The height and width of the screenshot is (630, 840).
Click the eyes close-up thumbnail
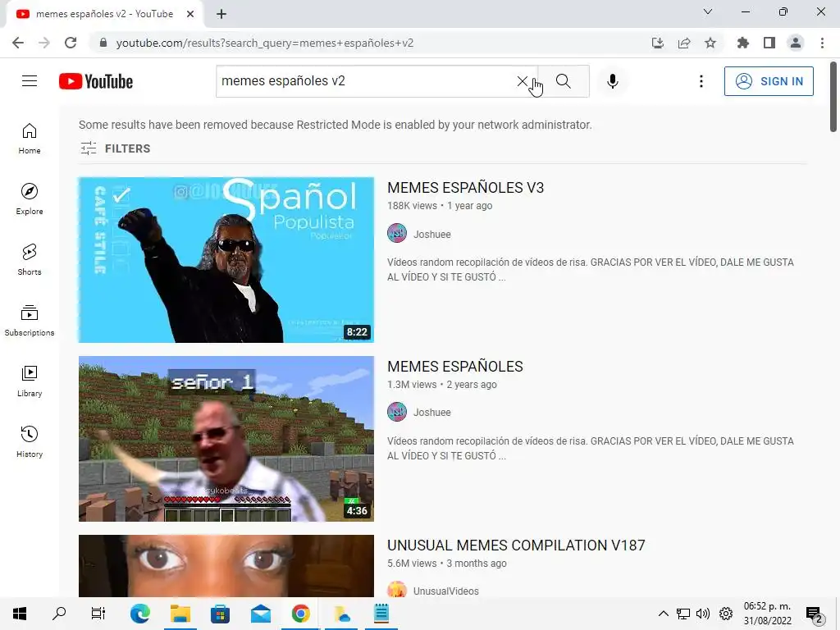tap(226, 566)
